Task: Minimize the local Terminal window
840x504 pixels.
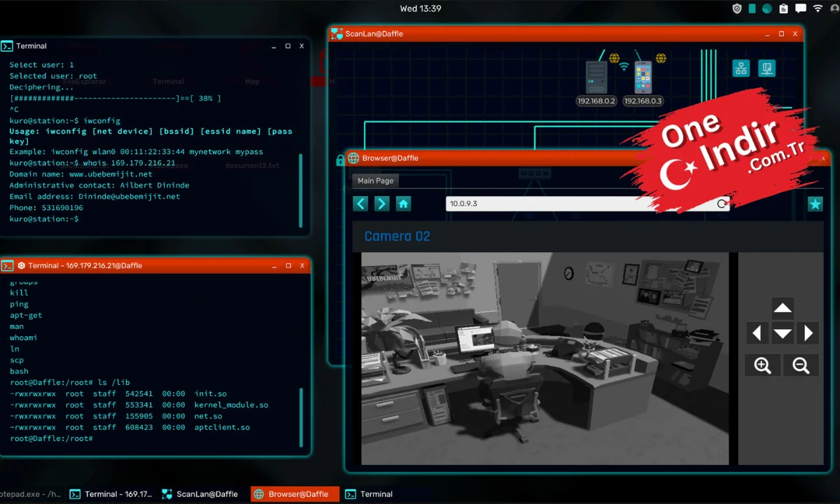Action: (274, 46)
